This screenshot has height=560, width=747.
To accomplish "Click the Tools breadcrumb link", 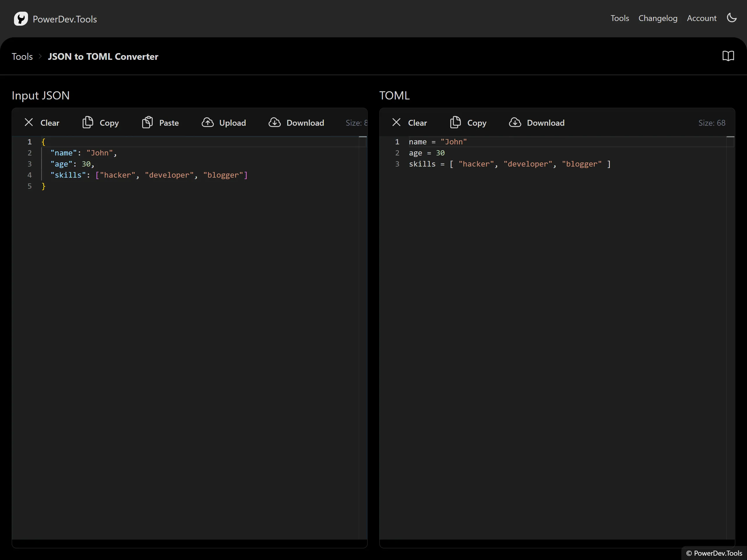I will coord(22,56).
